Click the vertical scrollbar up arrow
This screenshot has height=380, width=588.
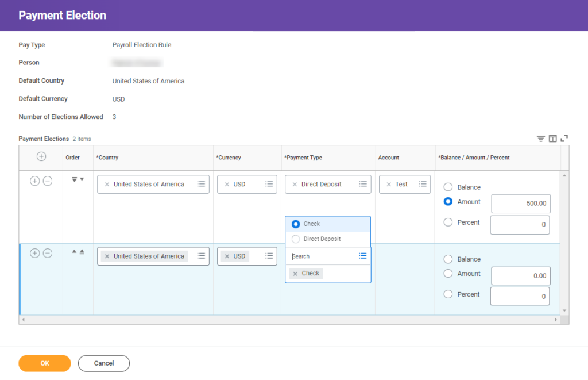(x=564, y=176)
